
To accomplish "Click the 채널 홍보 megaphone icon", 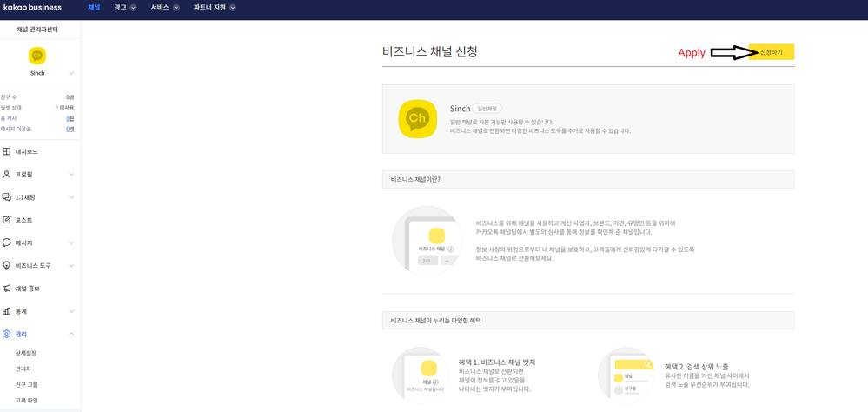I will coord(7,289).
